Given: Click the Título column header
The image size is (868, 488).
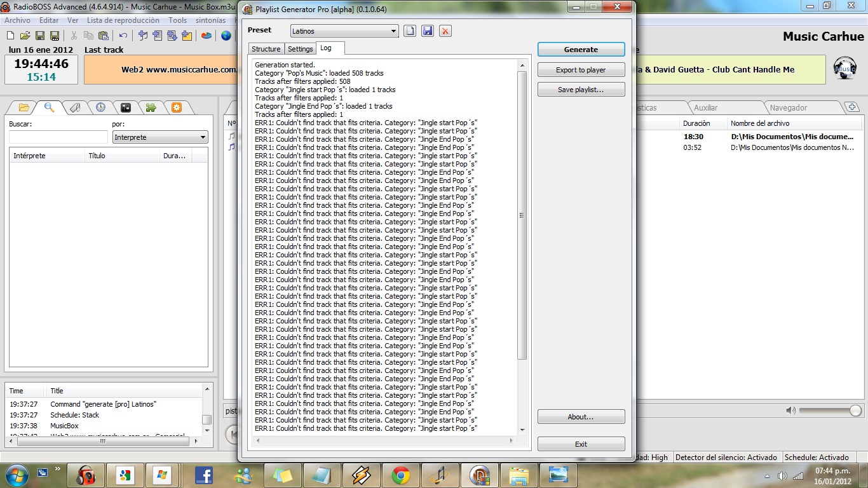Looking at the screenshot, I should [x=123, y=156].
